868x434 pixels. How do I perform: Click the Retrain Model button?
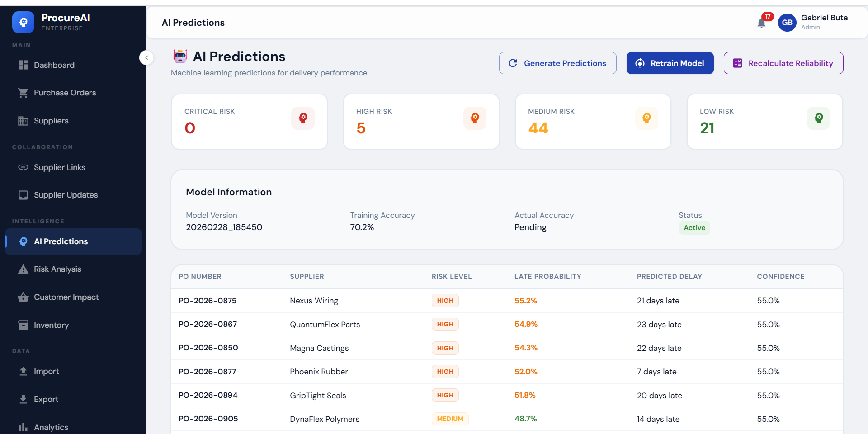point(670,63)
